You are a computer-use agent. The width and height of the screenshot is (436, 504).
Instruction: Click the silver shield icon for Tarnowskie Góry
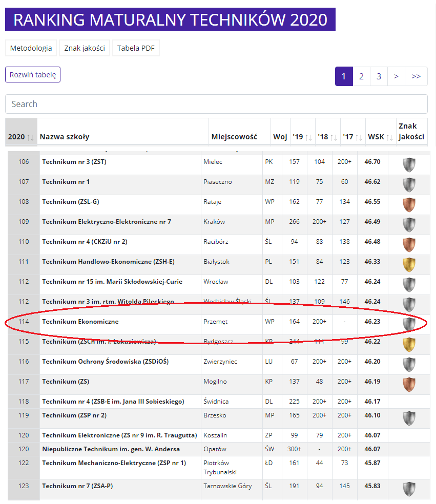coord(409,489)
